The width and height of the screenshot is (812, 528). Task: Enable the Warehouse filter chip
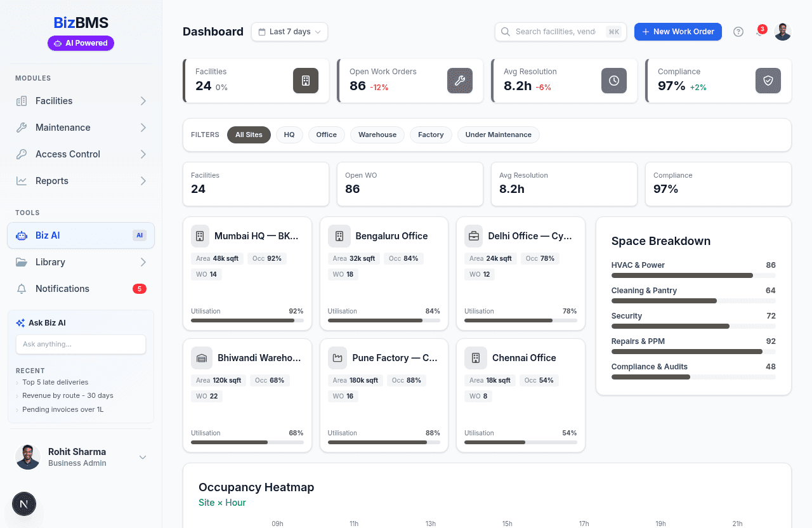click(x=377, y=135)
